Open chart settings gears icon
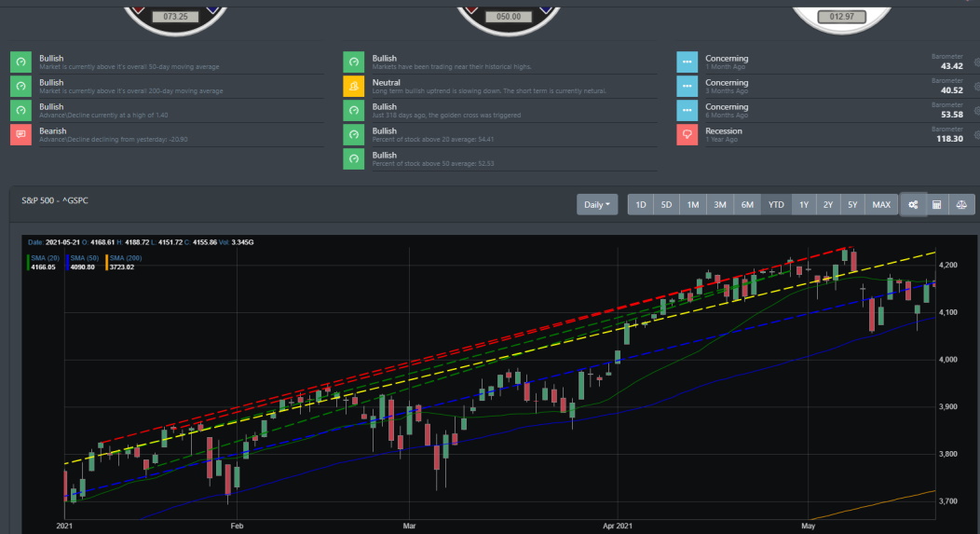The width and height of the screenshot is (980, 534). point(913,204)
